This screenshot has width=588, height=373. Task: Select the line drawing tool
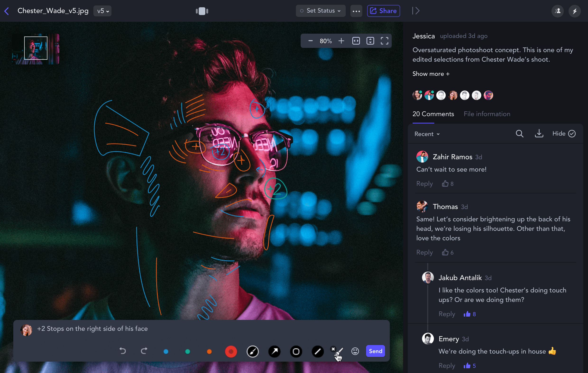[x=318, y=351]
